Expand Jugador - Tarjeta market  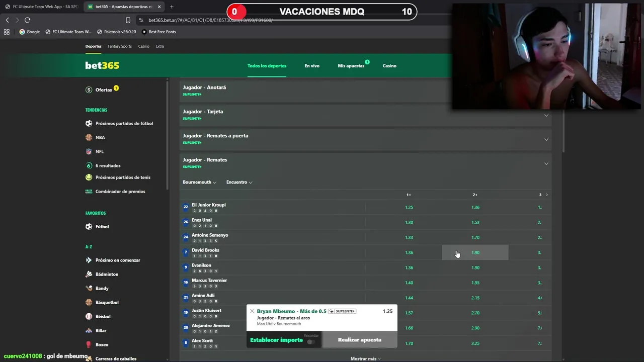365,115
